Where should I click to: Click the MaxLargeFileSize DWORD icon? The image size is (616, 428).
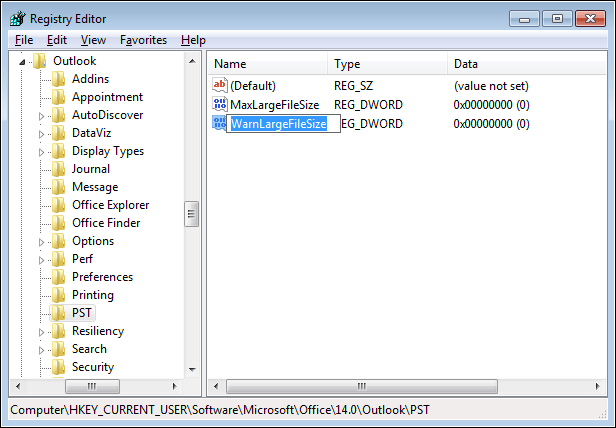(x=220, y=104)
